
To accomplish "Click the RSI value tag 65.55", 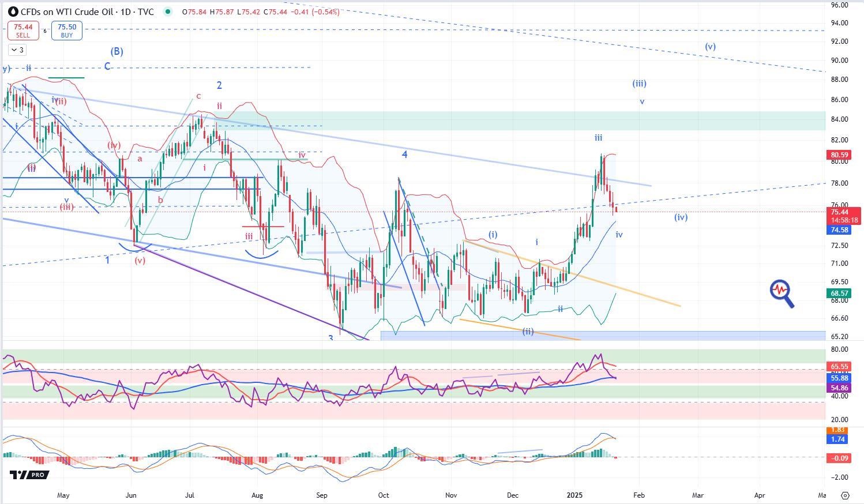I will pos(840,367).
